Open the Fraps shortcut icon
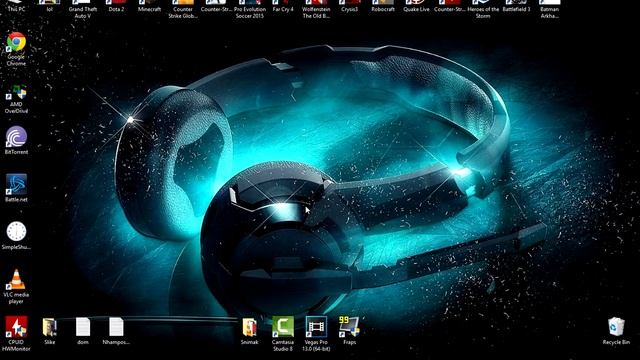 (x=349, y=327)
